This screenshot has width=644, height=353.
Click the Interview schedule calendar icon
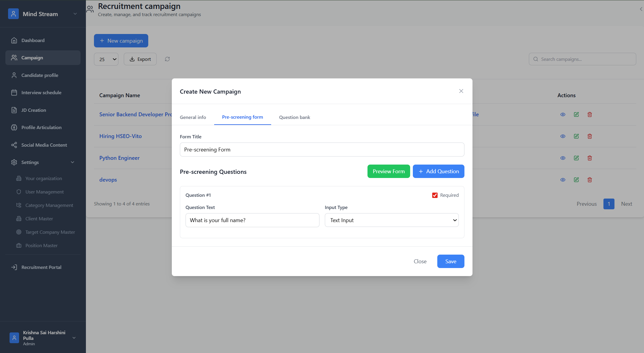(x=14, y=93)
